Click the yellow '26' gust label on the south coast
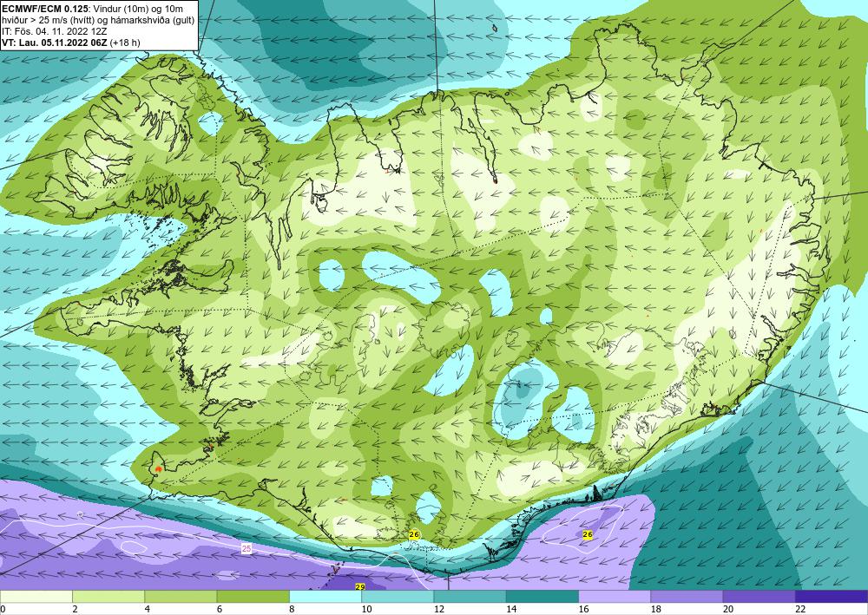The height and width of the screenshot is (615, 868). pos(414,534)
